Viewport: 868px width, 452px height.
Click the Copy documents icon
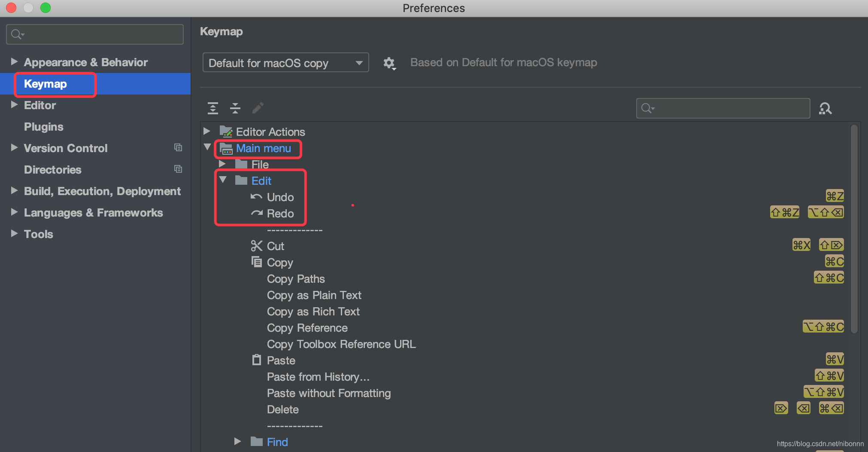(256, 262)
